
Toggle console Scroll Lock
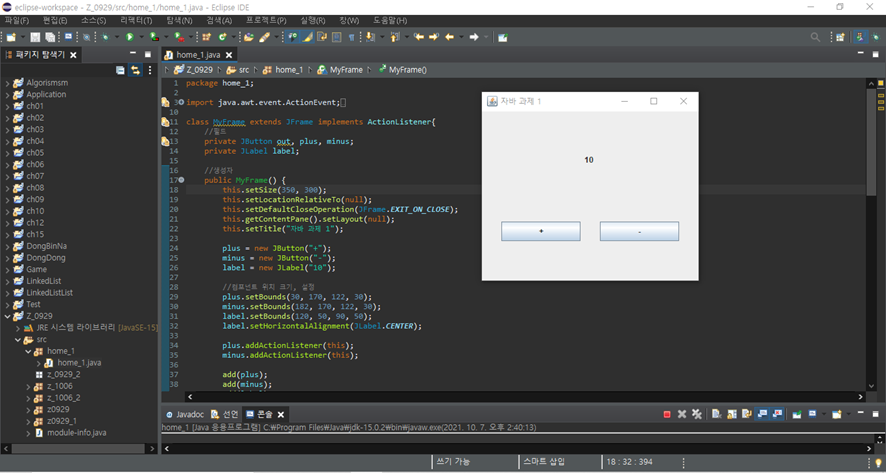click(732, 414)
